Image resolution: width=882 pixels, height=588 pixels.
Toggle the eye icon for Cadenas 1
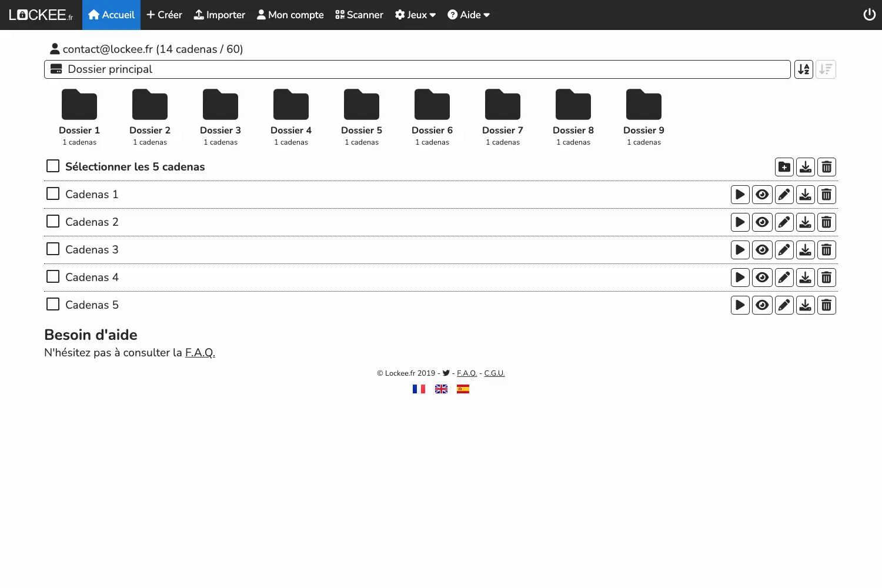point(762,195)
